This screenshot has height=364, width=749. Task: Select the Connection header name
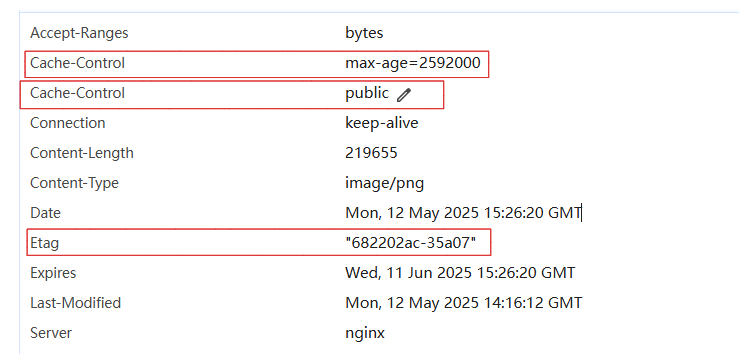[67, 123]
